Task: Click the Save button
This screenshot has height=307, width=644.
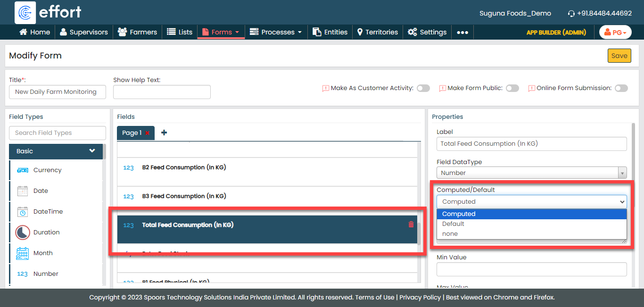Action: coord(619,56)
